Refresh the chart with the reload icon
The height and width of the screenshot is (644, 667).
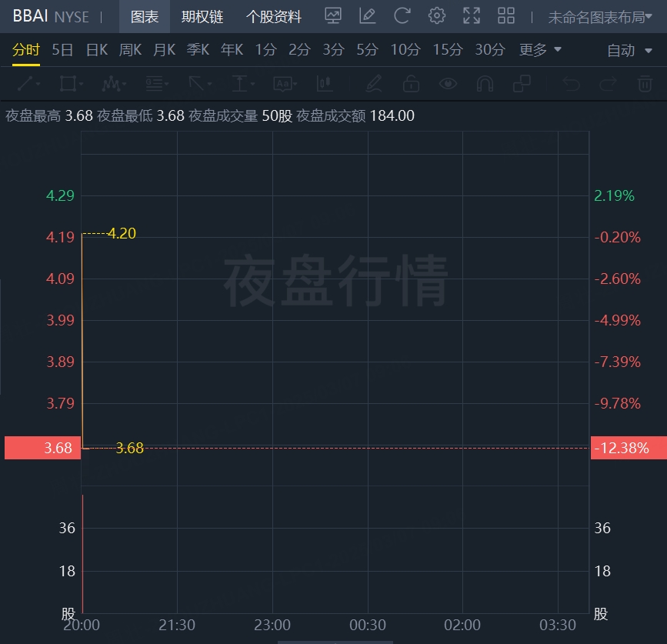click(402, 16)
